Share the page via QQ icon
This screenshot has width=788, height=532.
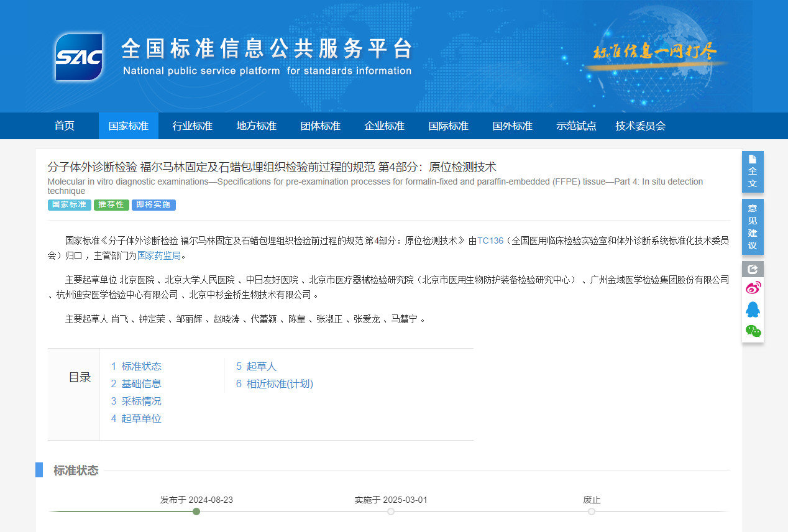(753, 310)
